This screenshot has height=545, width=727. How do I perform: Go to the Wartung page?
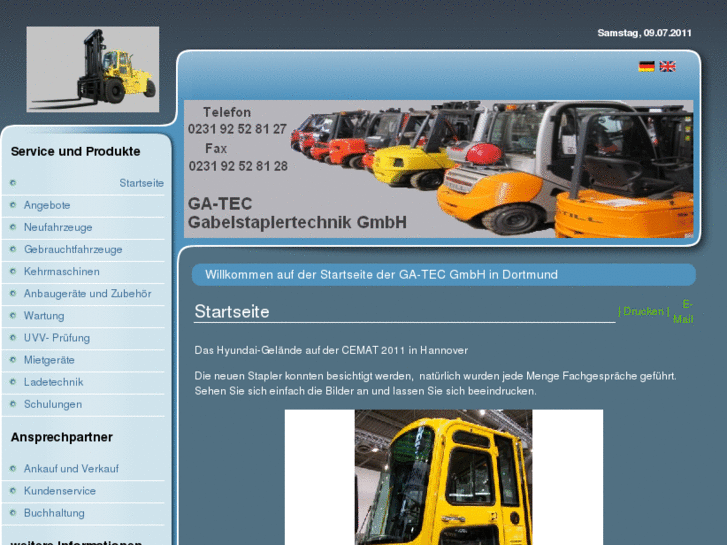click(x=44, y=316)
